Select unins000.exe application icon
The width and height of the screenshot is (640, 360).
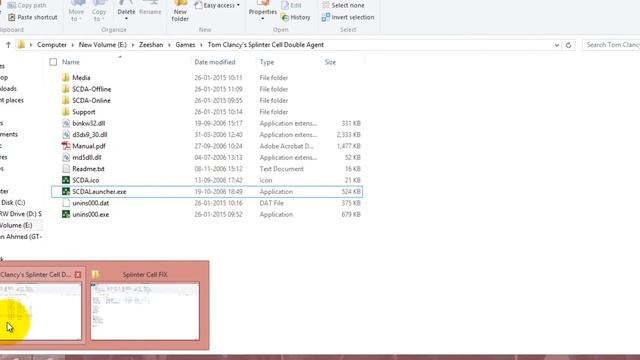tap(66, 214)
